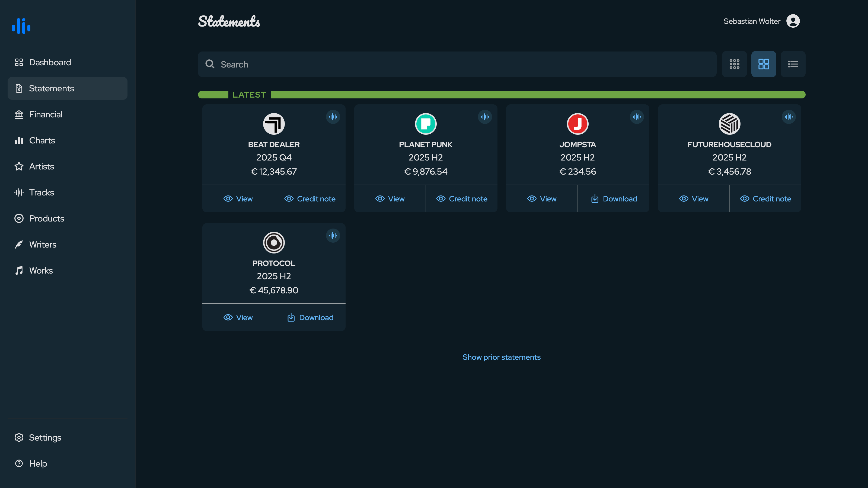Click the Jompsta label logo
868x488 pixels.
[577, 124]
